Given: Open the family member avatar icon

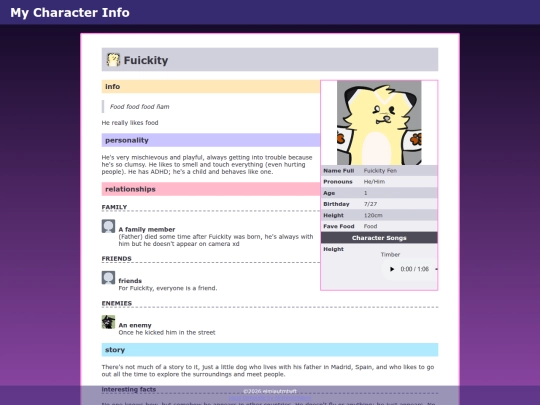Looking at the screenshot, I should [x=108, y=226].
